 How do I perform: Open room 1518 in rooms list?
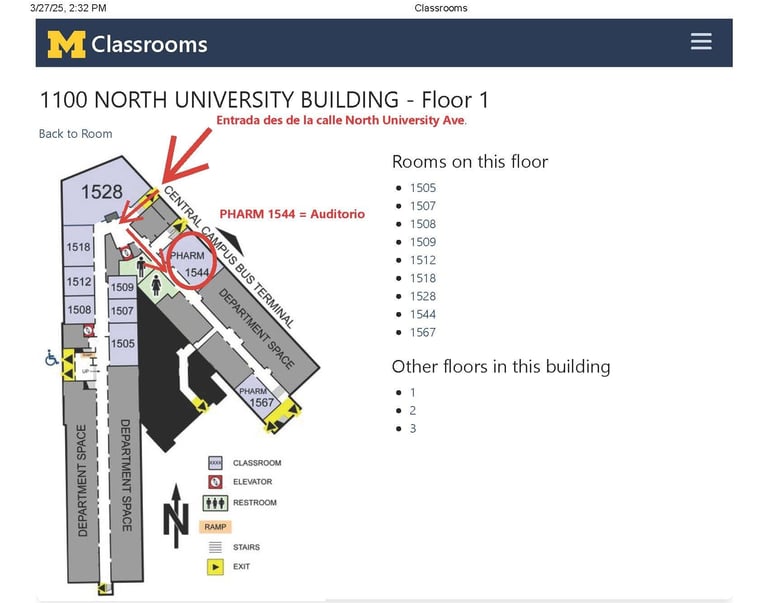pos(423,279)
